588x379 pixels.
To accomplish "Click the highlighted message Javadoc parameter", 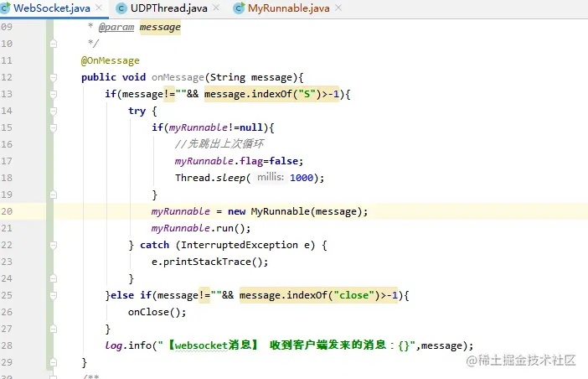I will click(160, 27).
